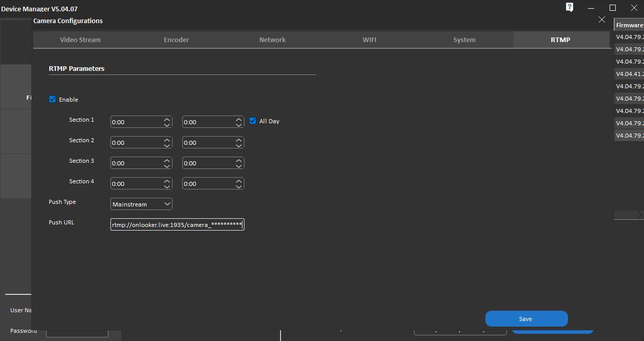Save the RTMP configuration

tap(526, 318)
